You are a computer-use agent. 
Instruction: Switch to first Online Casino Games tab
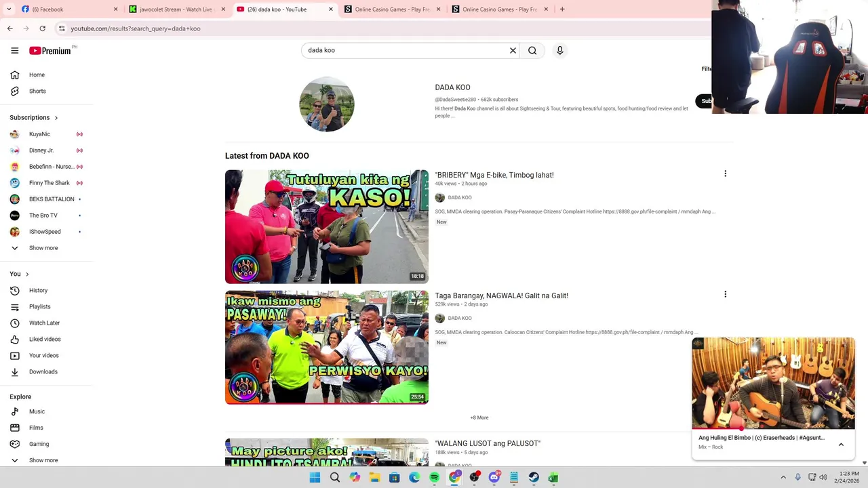392,9
